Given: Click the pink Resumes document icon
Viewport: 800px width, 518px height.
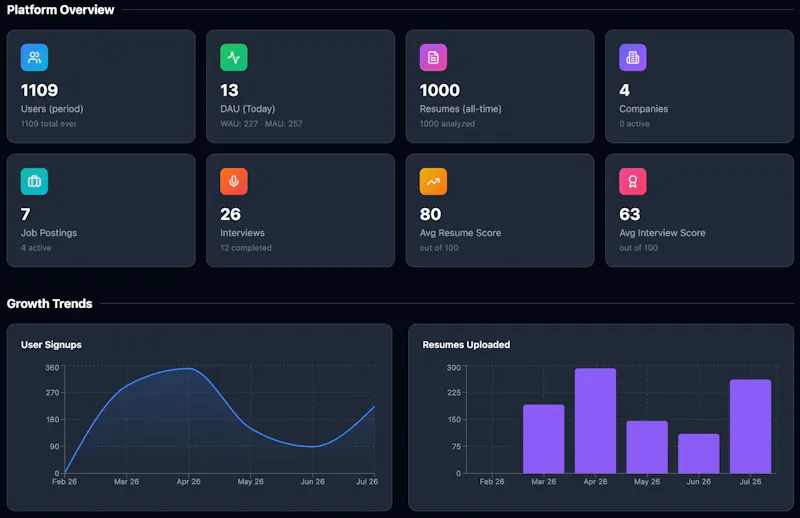Looking at the screenshot, I should pos(433,57).
